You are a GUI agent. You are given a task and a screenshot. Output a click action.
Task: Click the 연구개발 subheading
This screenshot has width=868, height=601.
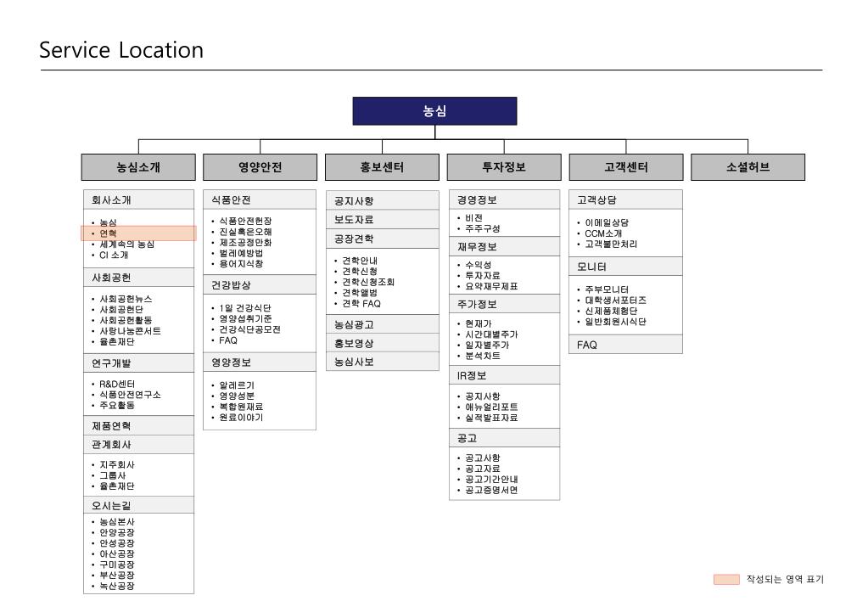pyautogui.click(x=139, y=363)
